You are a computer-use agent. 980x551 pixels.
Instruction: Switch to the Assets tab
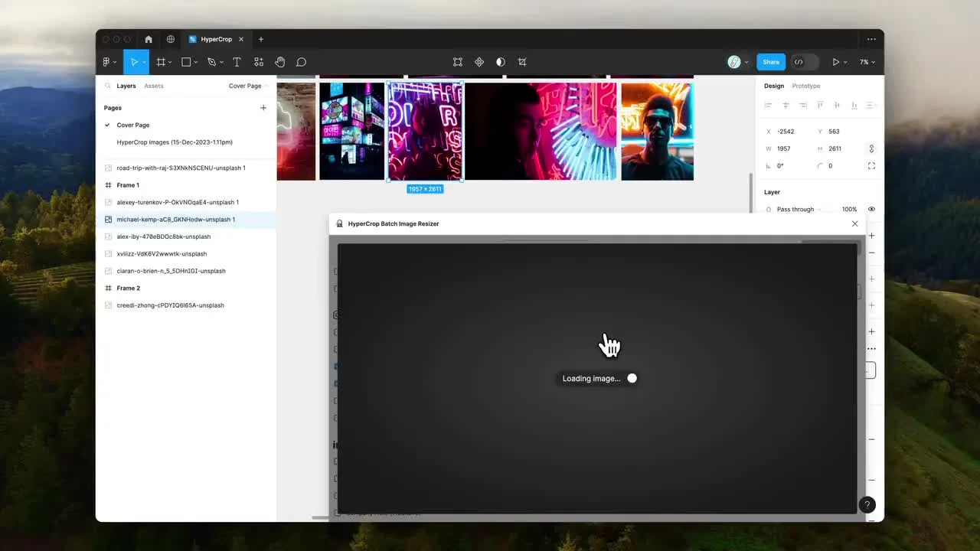point(154,86)
